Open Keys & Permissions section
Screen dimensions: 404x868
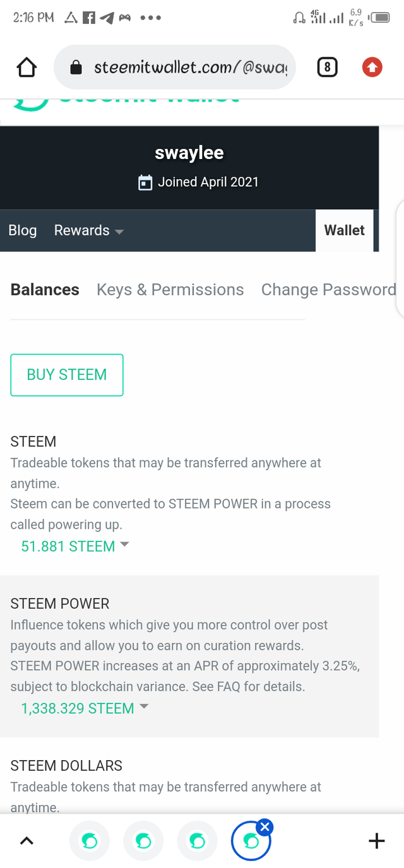[x=170, y=290]
